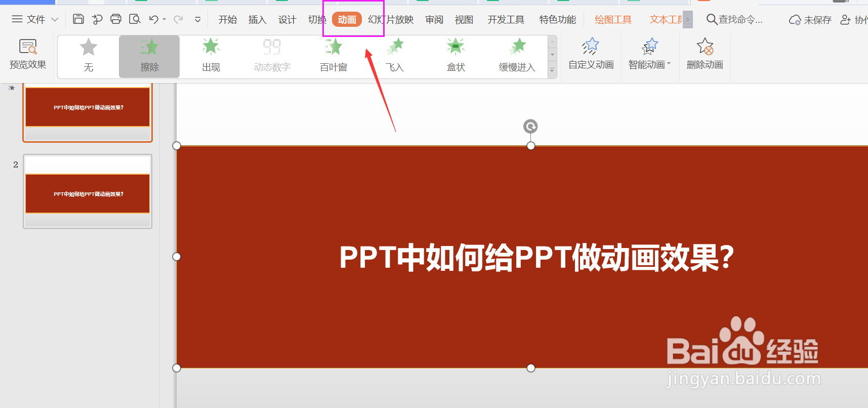
Task: Click the Undo arrow icon
Action: [x=154, y=19]
